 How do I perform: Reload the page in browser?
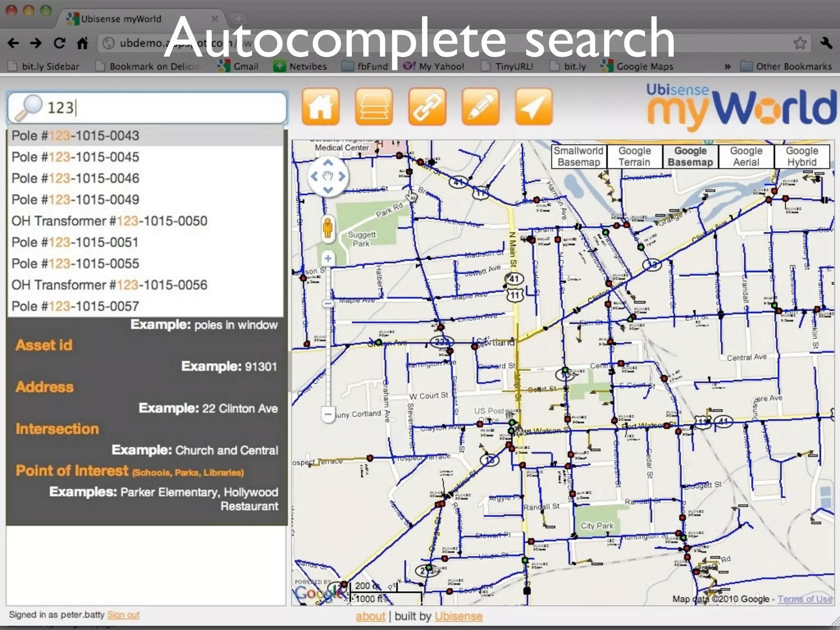pos(59,43)
